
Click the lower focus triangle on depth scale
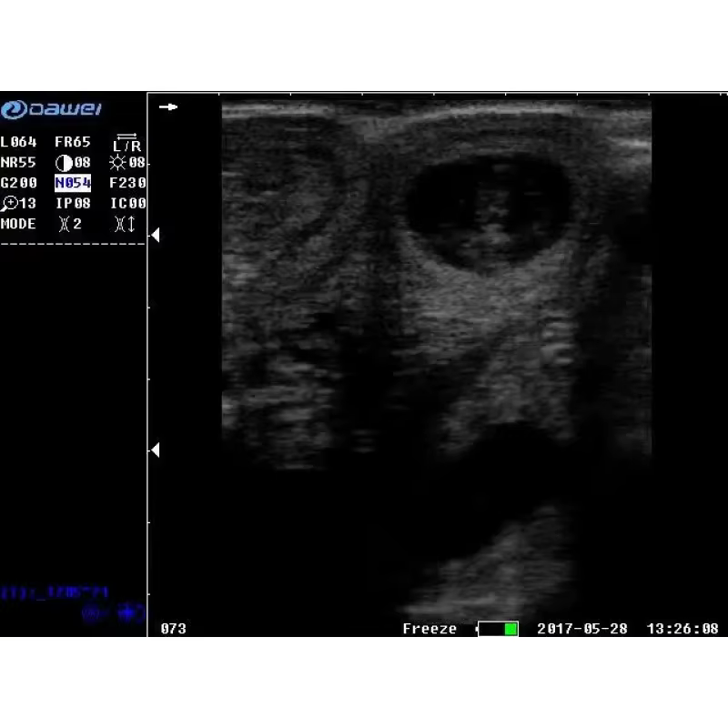156,450
